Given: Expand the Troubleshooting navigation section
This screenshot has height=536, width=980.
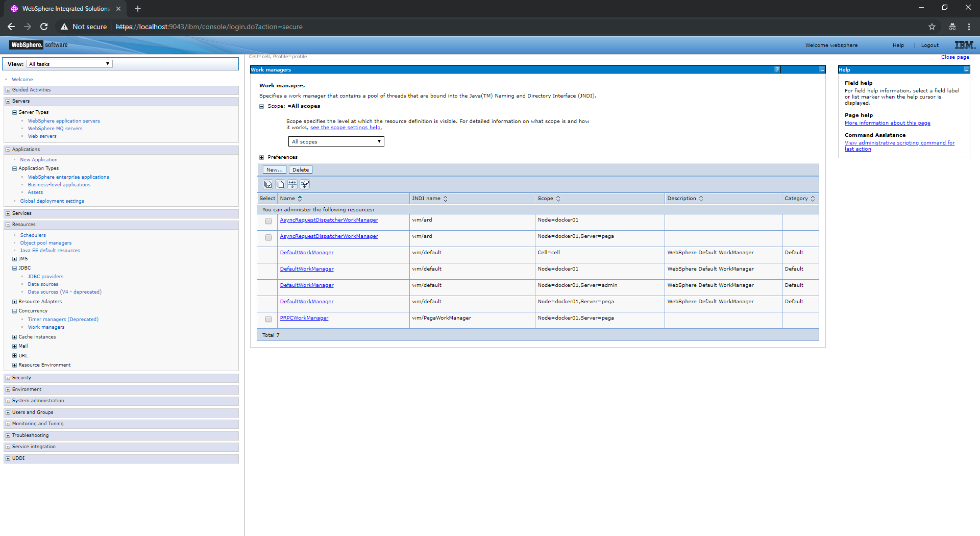Looking at the screenshot, I should tap(8, 435).
